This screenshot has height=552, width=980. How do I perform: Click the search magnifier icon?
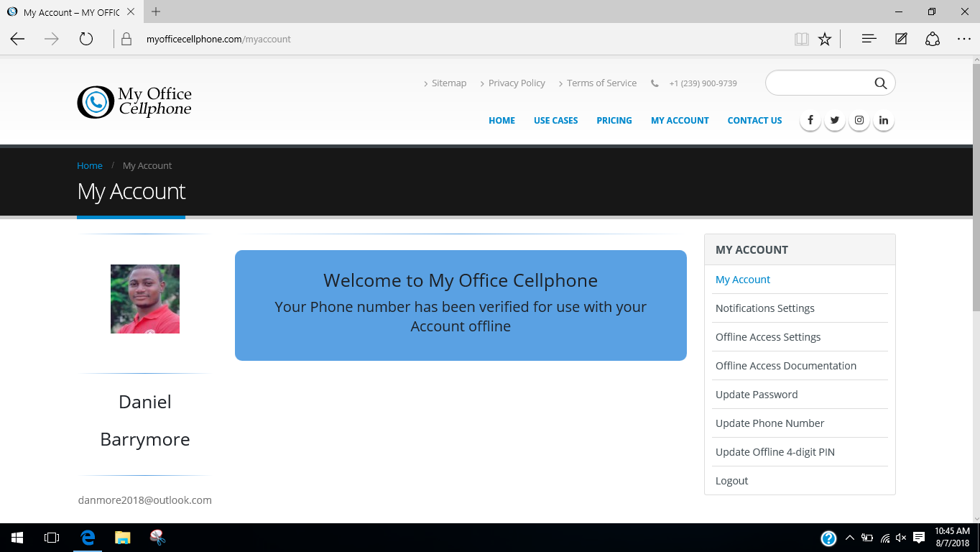[881, 83]
